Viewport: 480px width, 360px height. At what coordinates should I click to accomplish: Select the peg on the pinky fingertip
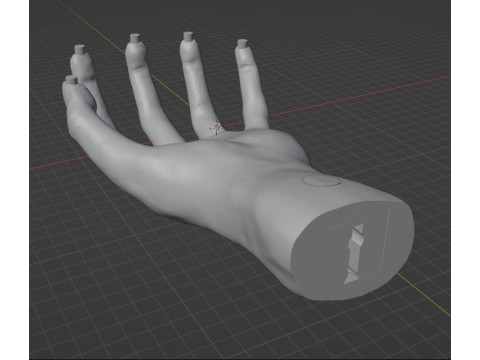coord(242,44)
